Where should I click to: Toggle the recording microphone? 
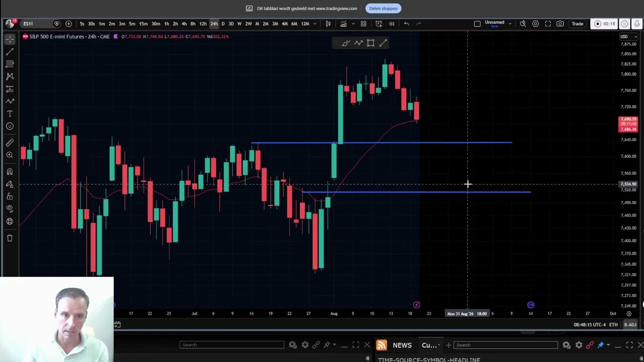pos(637,24)
